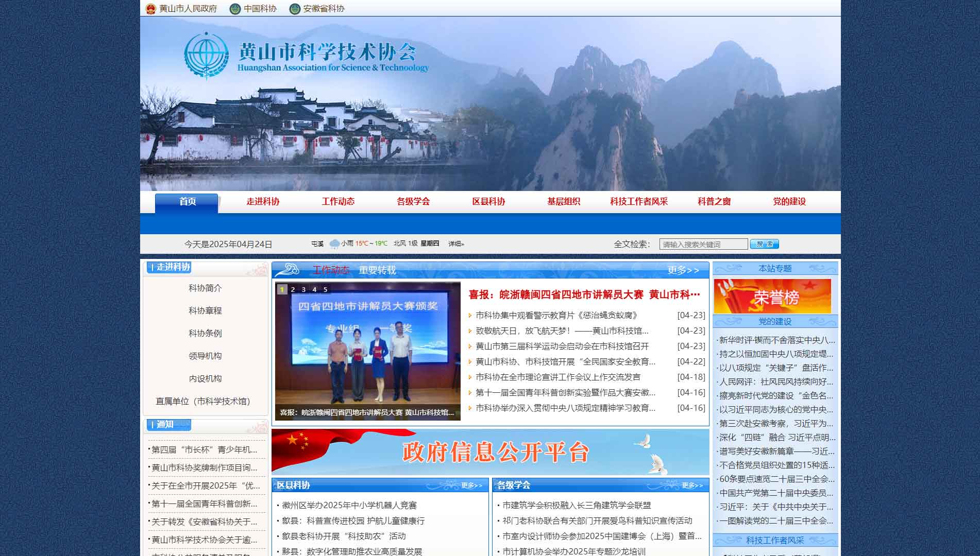Open the 走进科协 navigation menu
This screenshot has width=980, height=556.
point(263,202)
